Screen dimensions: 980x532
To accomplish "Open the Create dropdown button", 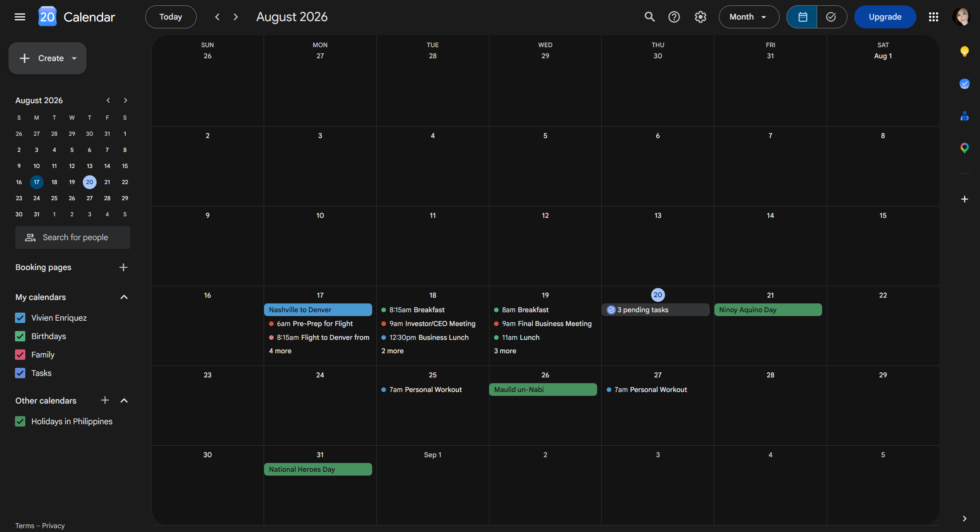I will coord(48,58).
